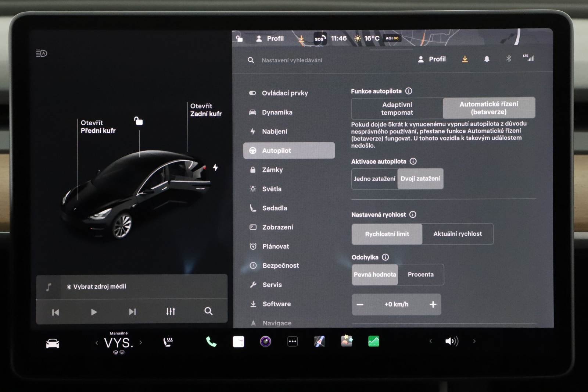This screenshot has height=392, width=588.
Task: Choose Jedno zatažení activation mode
Action: pos(374,179)
